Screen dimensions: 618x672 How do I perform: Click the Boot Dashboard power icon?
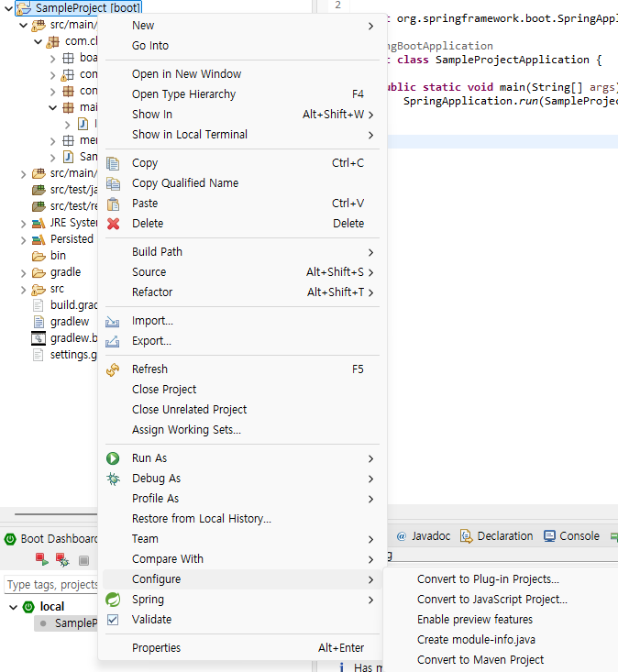(10, 539)
